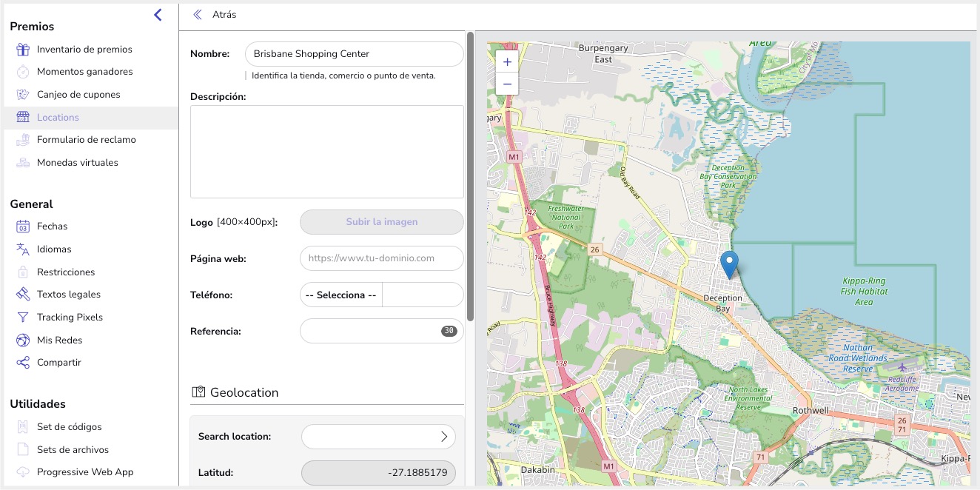
Task: Click into the Página web input field
Action: pos(382,258)
